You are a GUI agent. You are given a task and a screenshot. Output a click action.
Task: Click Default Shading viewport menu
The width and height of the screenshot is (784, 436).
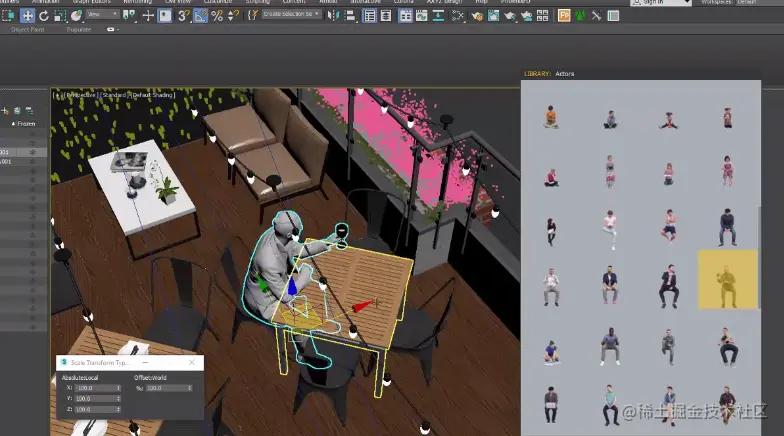(152, 94)
